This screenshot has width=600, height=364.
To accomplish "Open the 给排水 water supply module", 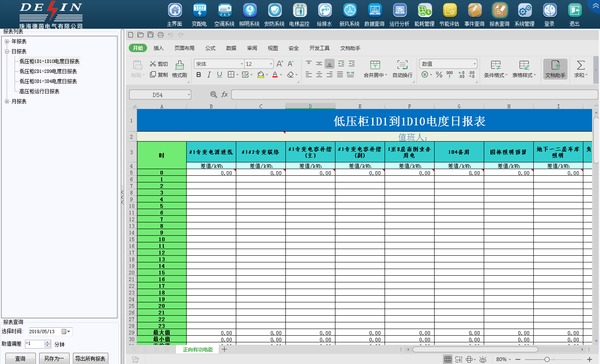I will pos(325,15).
